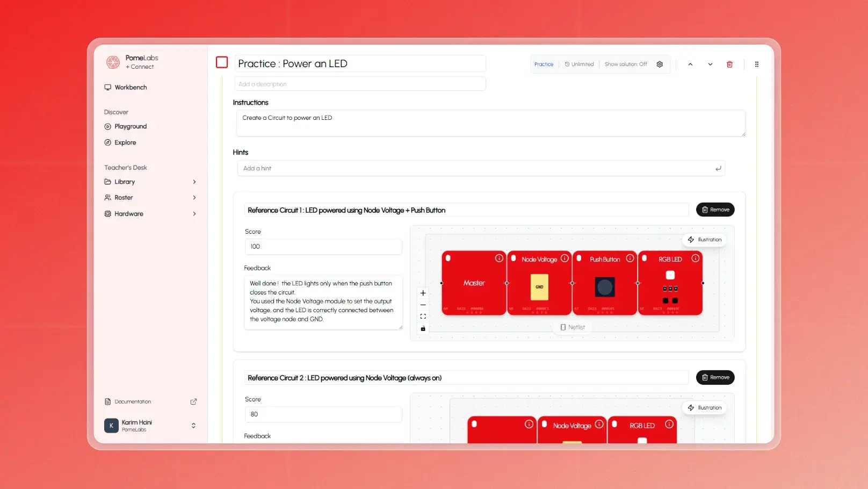Move the exercise up with the up arrow
The height and width of the screenshot is (489, 868).
click(690, 64)
